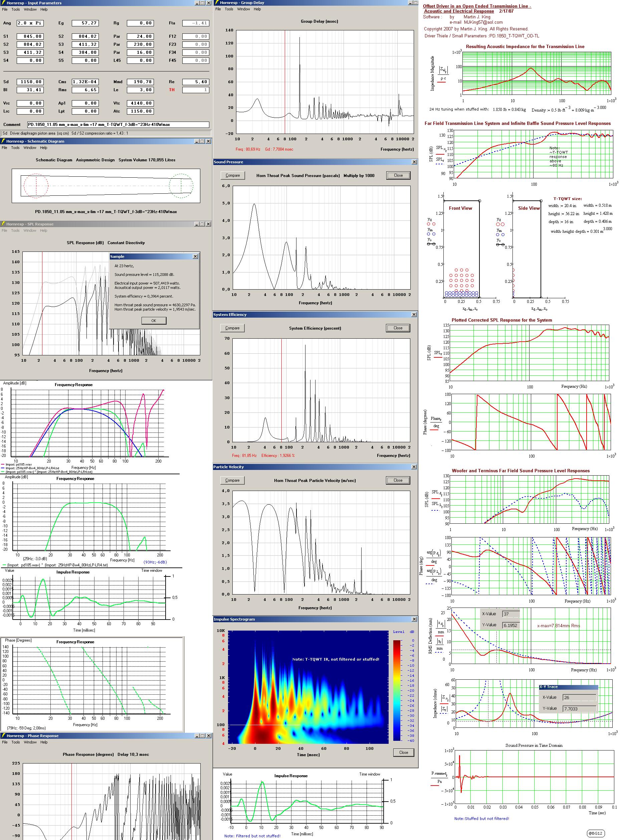Click the Cms field showing 1,32E-04
This screenshot has height=840, width=621.
(85, 82)
